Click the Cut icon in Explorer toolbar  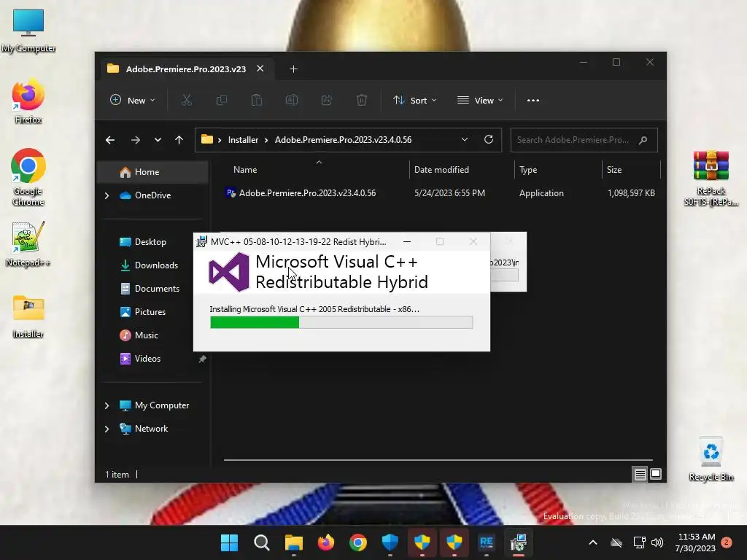point(186,100)
